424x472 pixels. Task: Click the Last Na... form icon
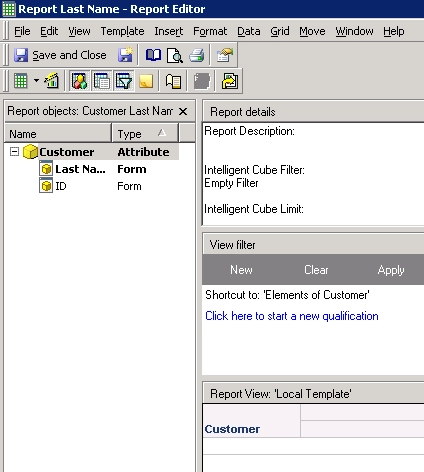pos(46,169)
